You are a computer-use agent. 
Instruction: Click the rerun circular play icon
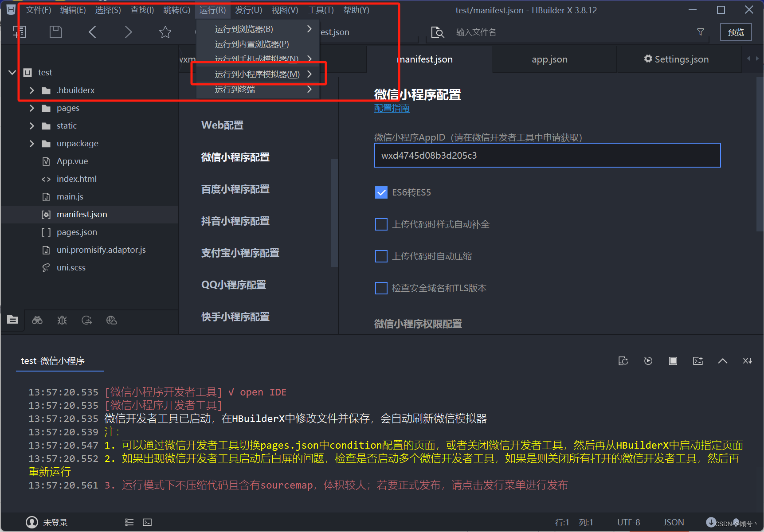(x=648, y=361)
